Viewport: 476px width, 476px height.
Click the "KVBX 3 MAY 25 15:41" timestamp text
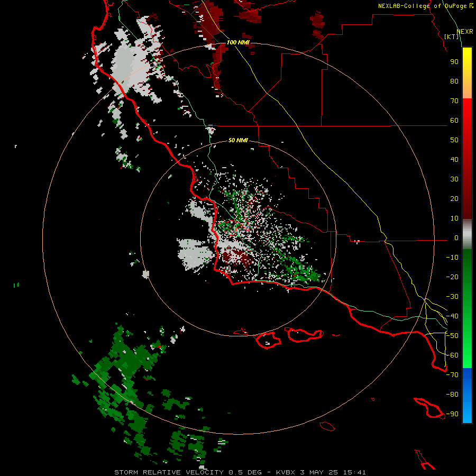321,472
